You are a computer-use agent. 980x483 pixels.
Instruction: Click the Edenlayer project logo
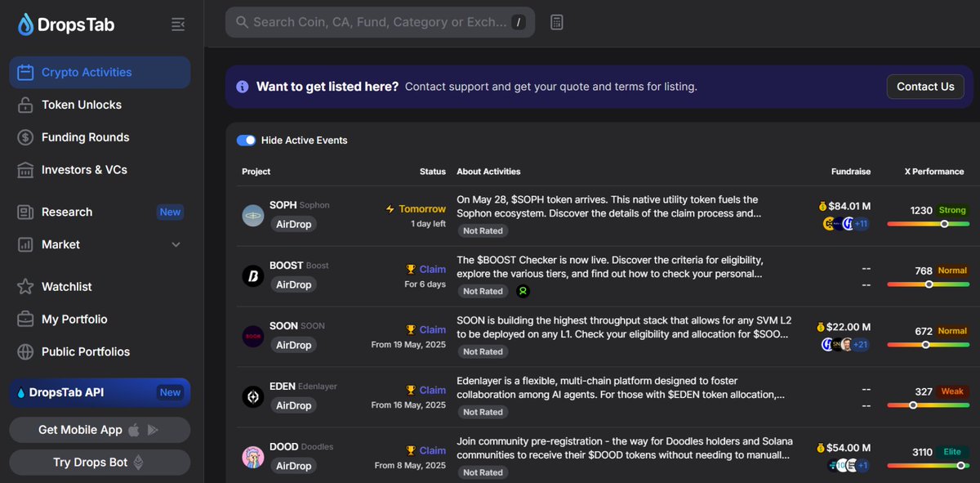(x=253, y=397)
